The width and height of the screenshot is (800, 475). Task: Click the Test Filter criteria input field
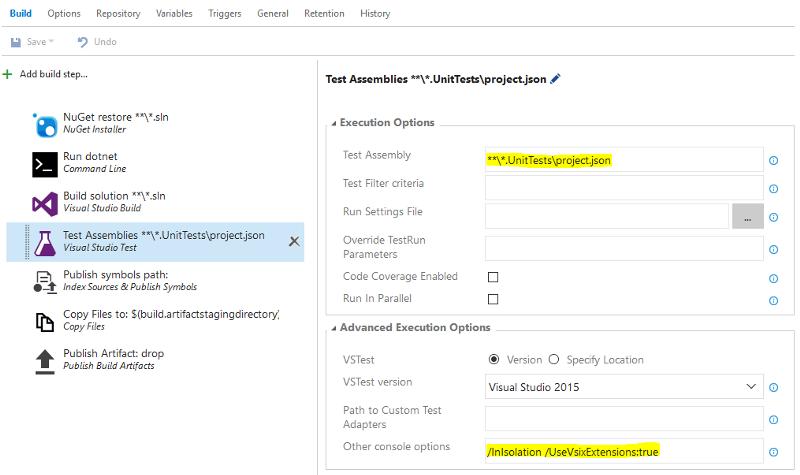[x=624, y=188]
